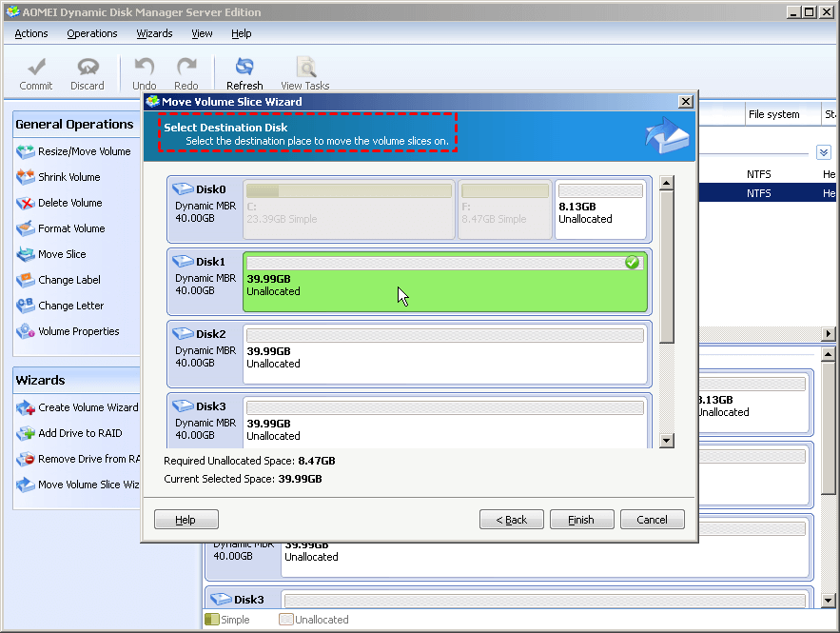
Task: Click the Commit checkmark toolbar icon
Action: click(x=36, y=67)
